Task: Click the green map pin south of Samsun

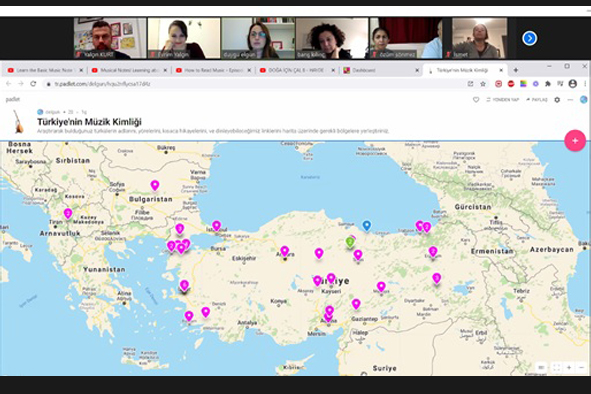Action: tap(350, 242)
